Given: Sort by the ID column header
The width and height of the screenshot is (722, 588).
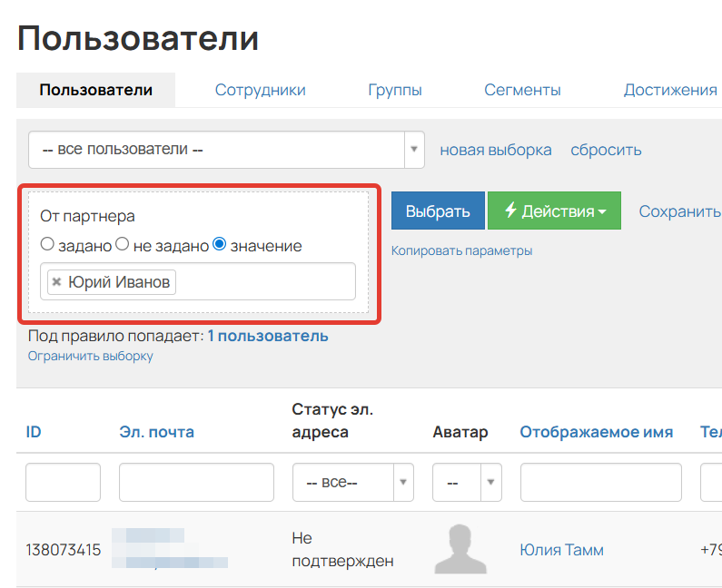Looking at the screenshot, I should [x=34, y=432].
